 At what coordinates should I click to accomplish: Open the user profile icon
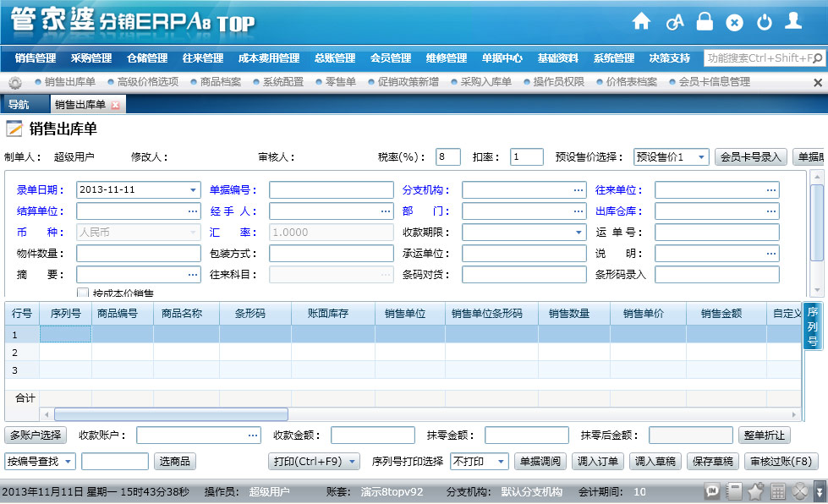pos(793,21)
